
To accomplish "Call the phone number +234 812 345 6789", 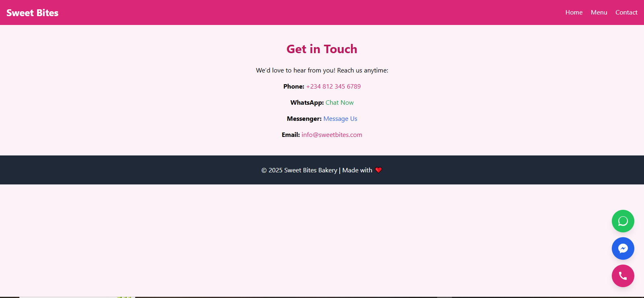I will [x=333, y=87].
